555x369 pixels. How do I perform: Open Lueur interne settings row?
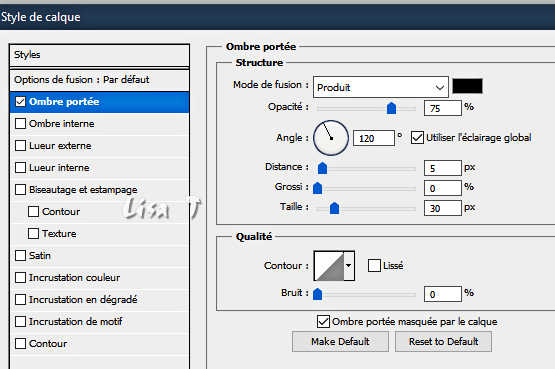coord(99,168)
